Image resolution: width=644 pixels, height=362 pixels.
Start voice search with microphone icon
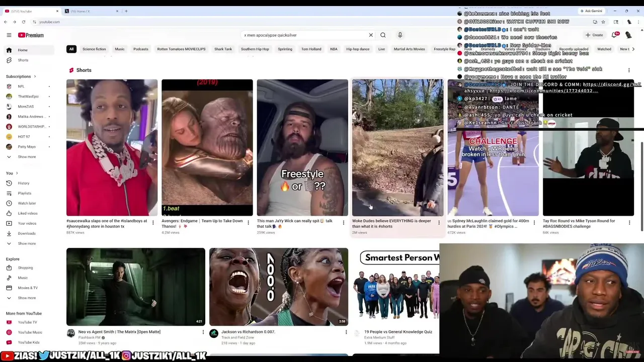400,35
